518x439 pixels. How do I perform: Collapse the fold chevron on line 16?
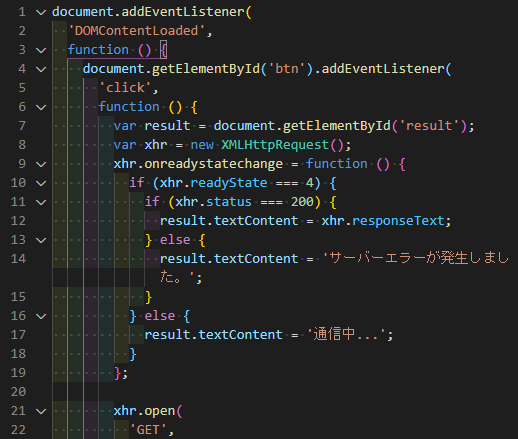point(41,316)
